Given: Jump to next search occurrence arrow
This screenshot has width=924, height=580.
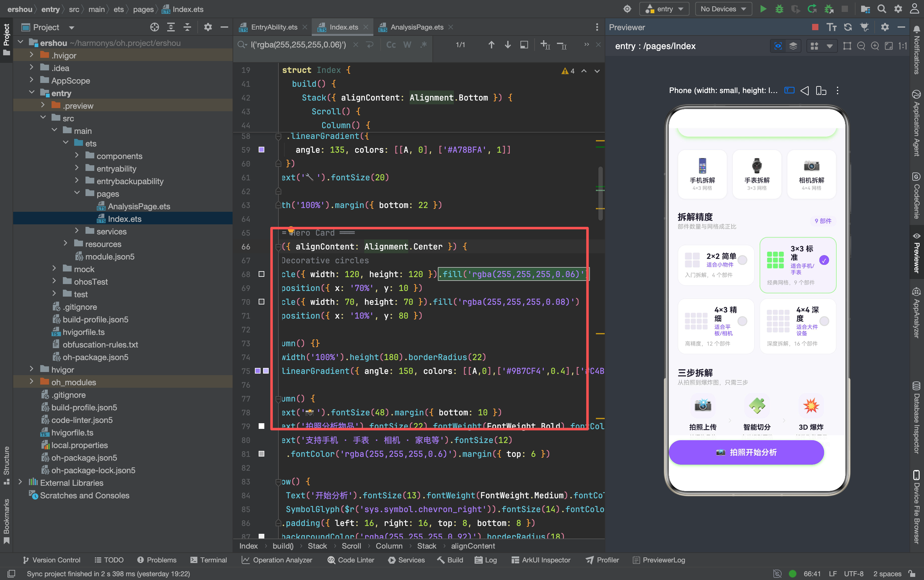Looking at the screenshot, I should point(507,45).
